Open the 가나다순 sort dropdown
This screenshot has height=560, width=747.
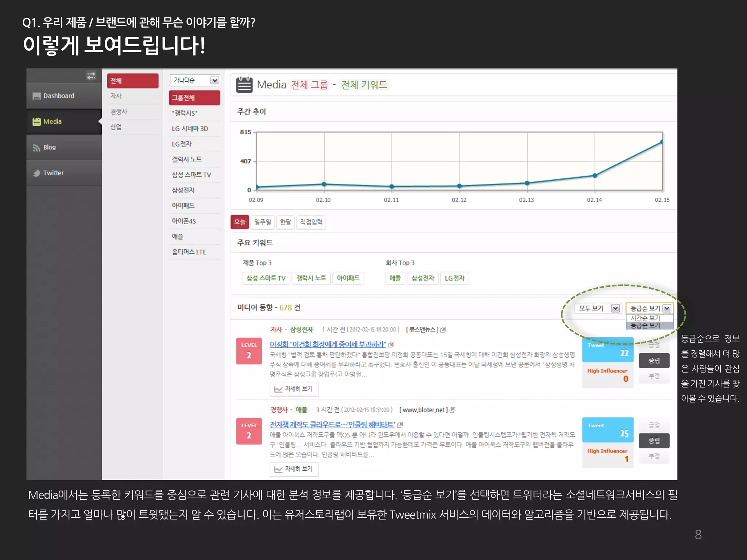[x=195, y=80]
